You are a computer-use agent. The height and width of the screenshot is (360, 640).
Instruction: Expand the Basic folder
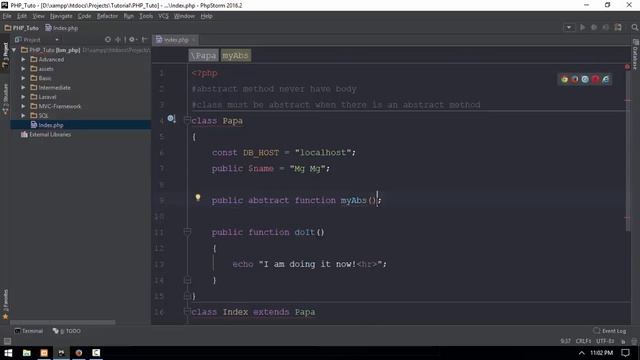coord(23,78)
